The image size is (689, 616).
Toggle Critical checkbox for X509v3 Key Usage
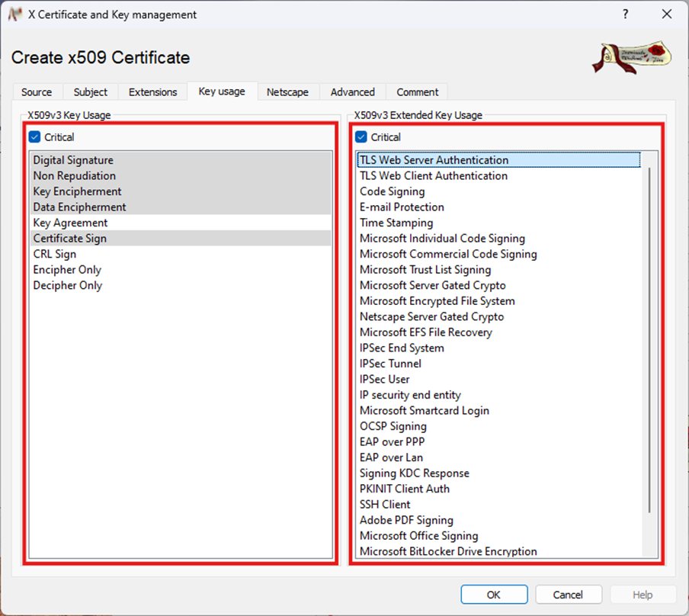click(x=34, y=137)
